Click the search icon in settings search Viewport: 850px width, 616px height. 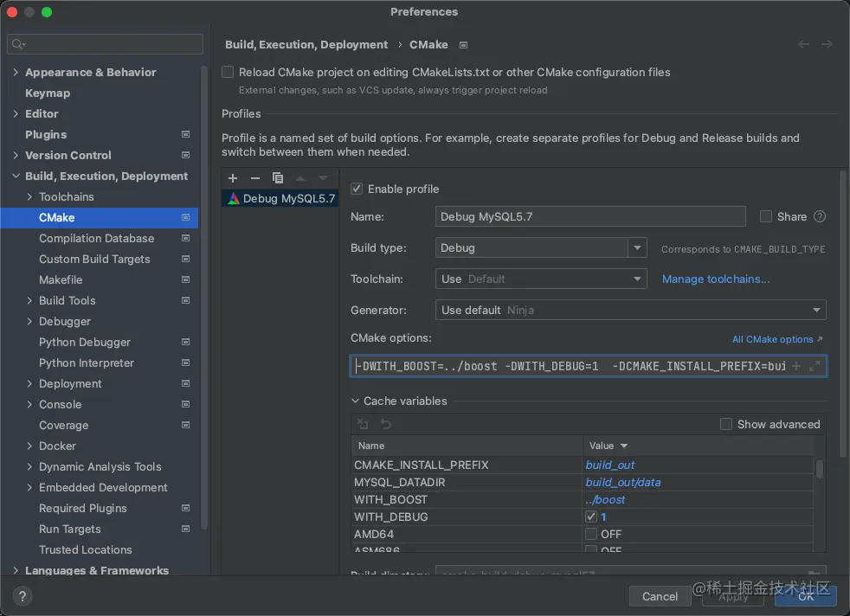pos(18,44)
